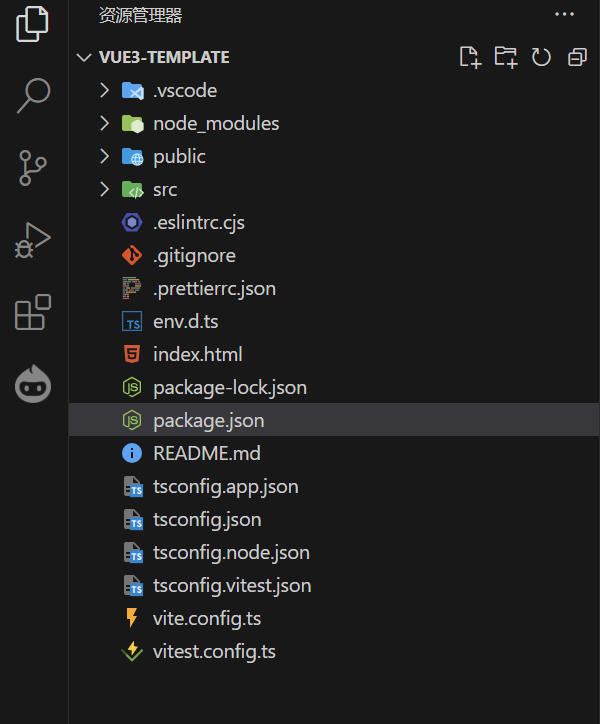Image resolution: width=600 pixels, height=724 pixels.
Task: Open the Explorer view in activity bar
Action: (33, 24)
